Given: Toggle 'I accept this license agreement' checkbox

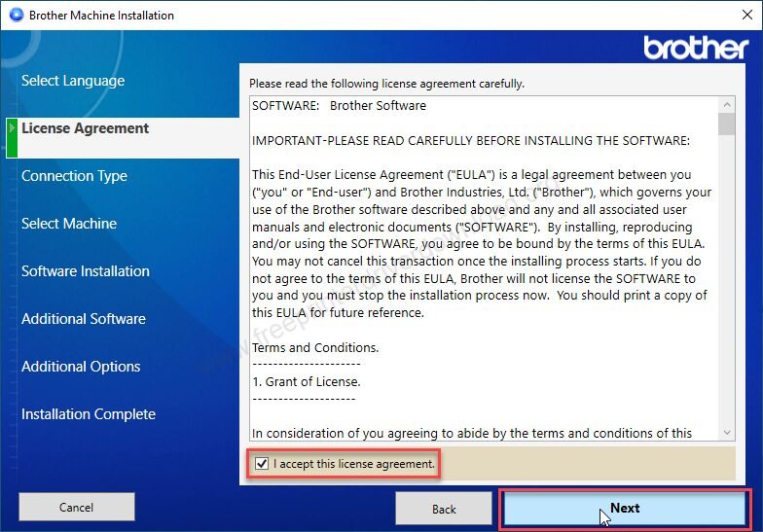Looking at the screenshot, I should click(262, 463).
